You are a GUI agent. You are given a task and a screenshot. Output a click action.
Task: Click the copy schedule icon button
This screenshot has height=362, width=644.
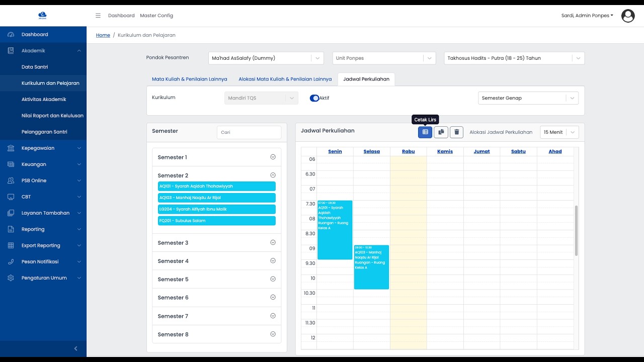tap(441, 132)
